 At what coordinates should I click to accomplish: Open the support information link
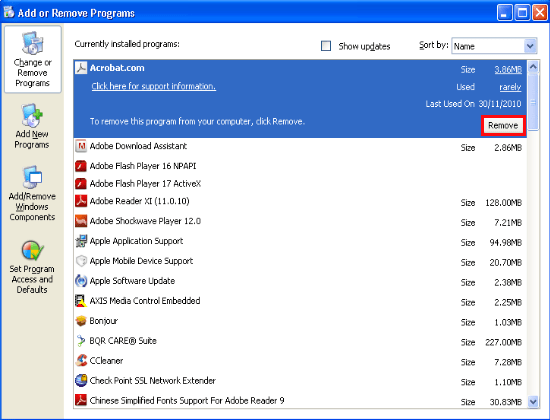[154, 86]
